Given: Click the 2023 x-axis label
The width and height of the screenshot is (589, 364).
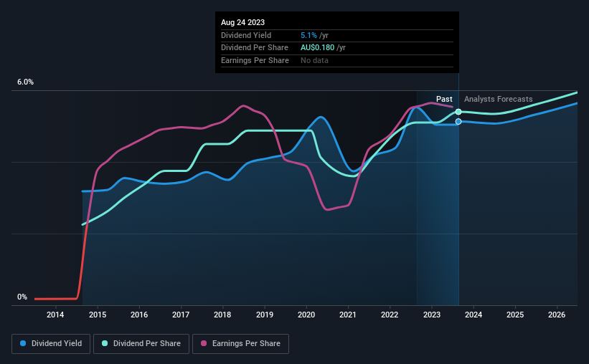Looking at the screenshot, I should click(x=432, y=315).
